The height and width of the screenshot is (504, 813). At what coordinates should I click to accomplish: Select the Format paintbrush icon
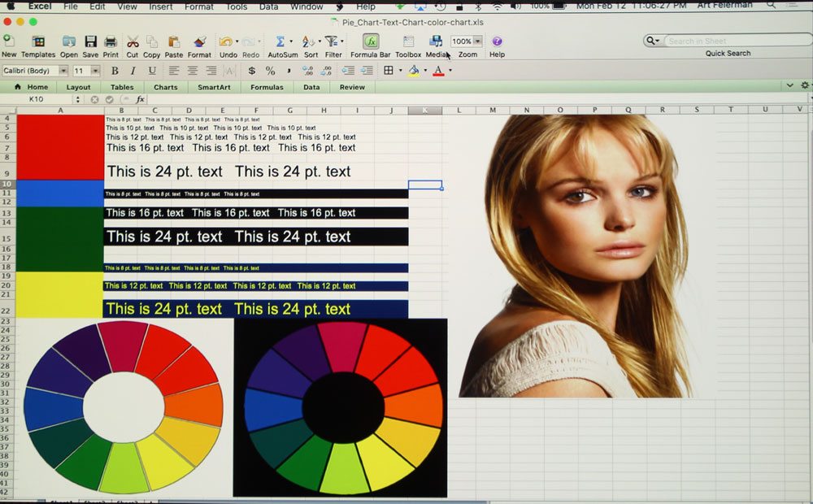pos(199,41)
